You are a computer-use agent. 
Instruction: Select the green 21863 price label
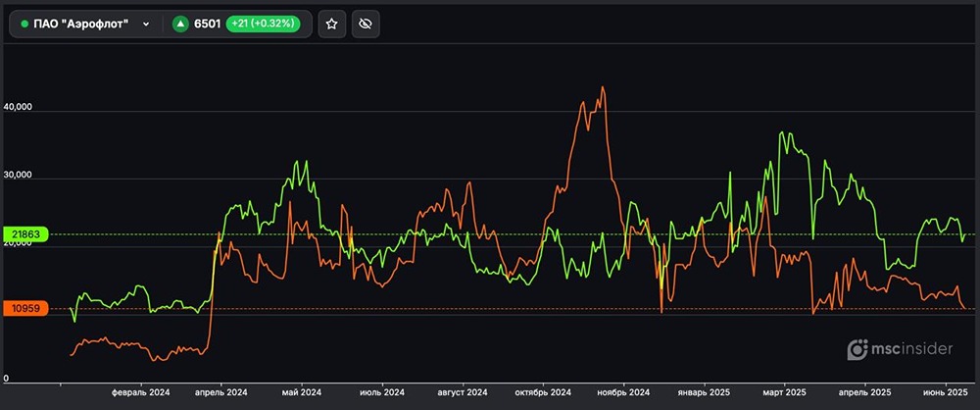pyautogui.click(x=25, y=234)
